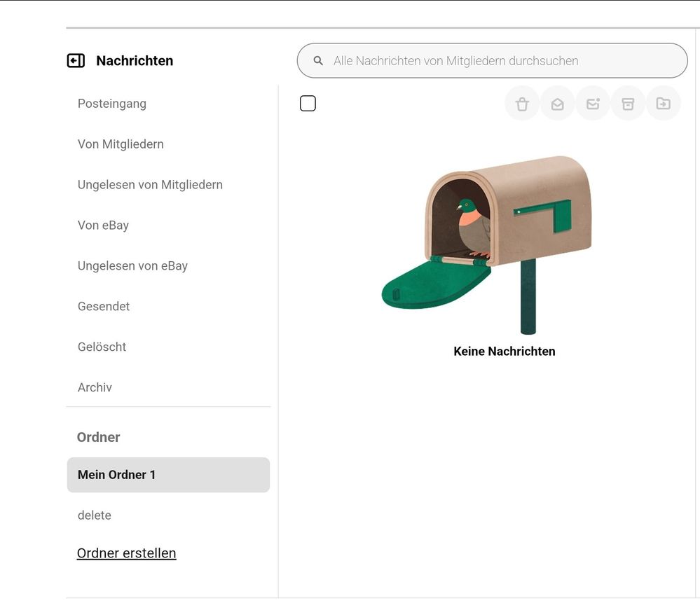Click the move to folder icon

coord(663,104)
